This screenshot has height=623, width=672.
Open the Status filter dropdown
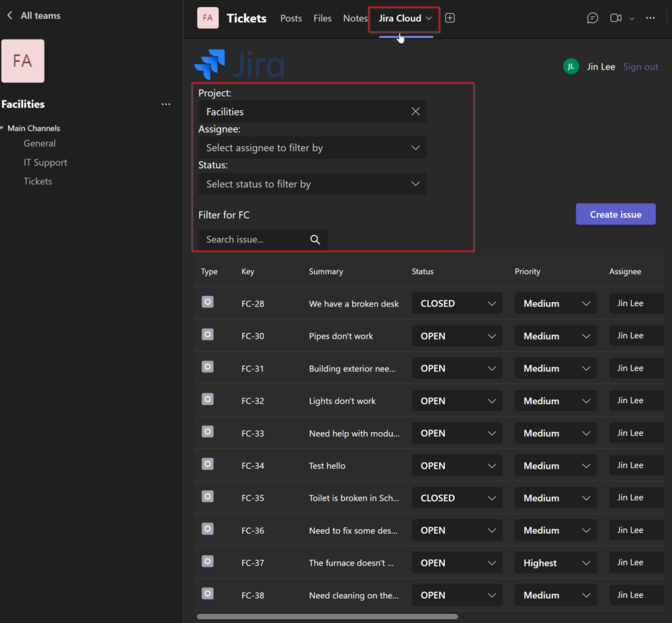(312, 184)
